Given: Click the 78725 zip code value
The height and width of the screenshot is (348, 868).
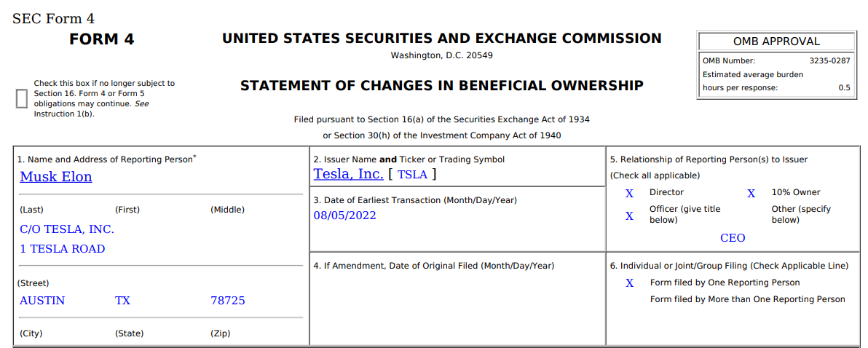Looking at the screenshot, I should (x=228, y=301).
